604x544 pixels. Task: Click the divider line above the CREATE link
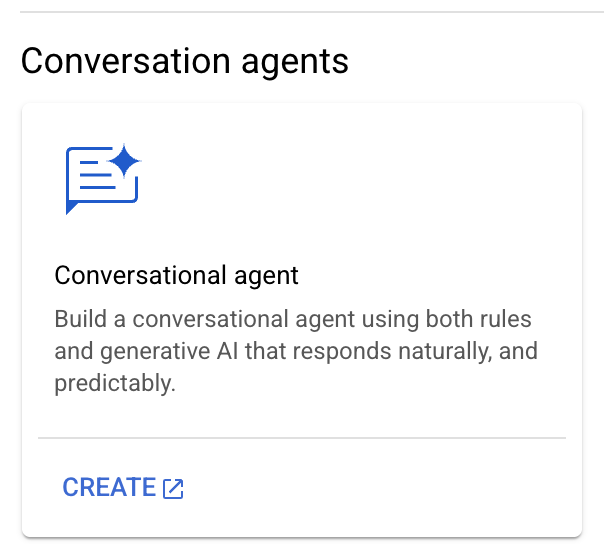click(301, 437)
